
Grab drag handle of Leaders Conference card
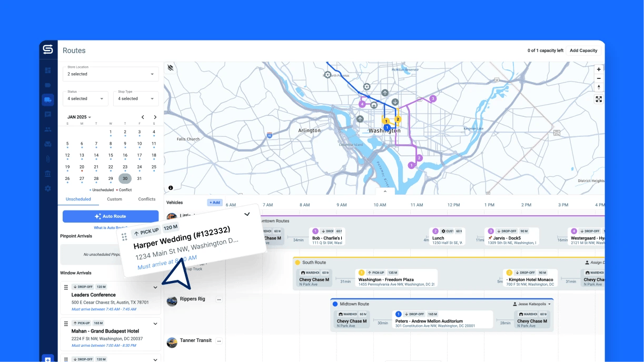[x=66, y=287]
